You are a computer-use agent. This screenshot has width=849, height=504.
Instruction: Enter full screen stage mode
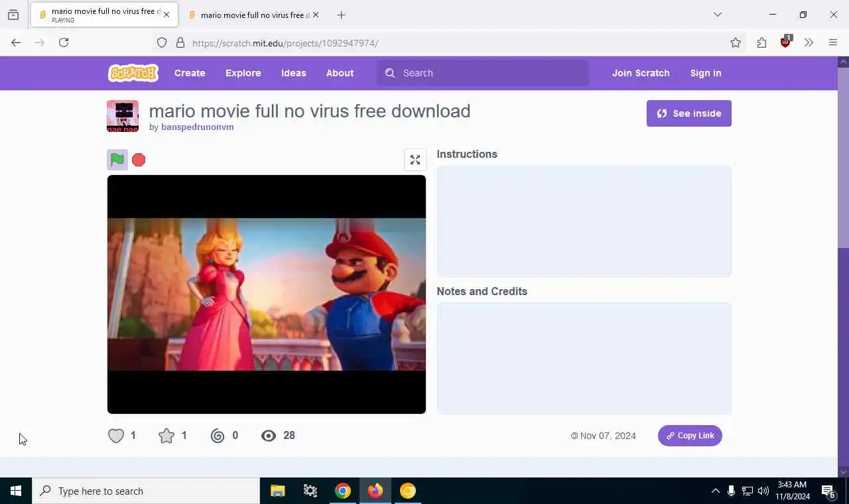[415, 160]
